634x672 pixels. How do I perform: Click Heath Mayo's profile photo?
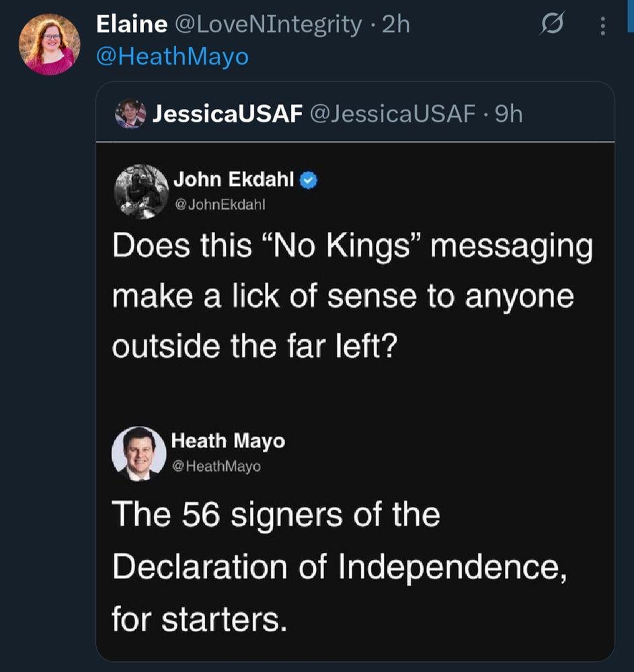(139, 453)
